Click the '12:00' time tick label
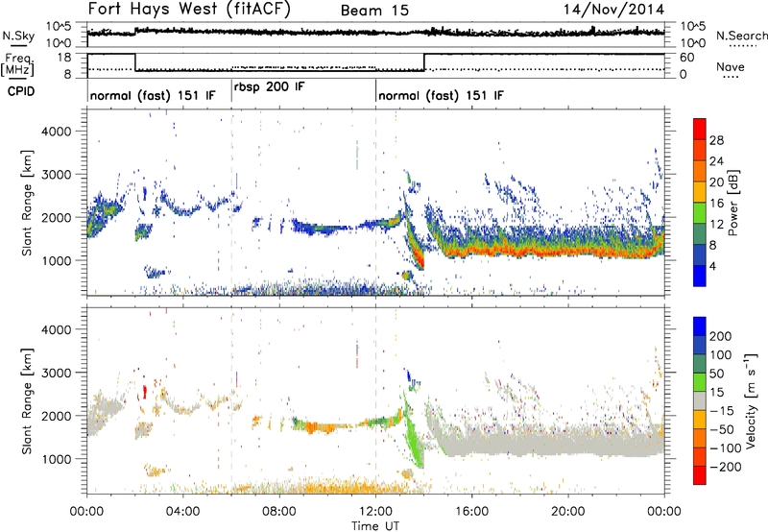Viewport: 768px width, 532px height. (x=375, y=512)
